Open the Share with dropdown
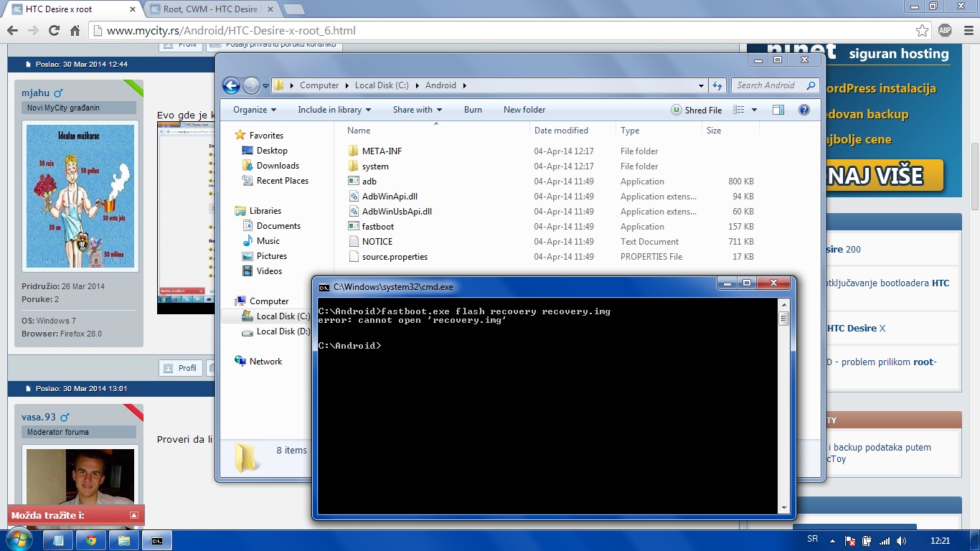The width and height of the screenshot is (980, 551). (418, 110)
